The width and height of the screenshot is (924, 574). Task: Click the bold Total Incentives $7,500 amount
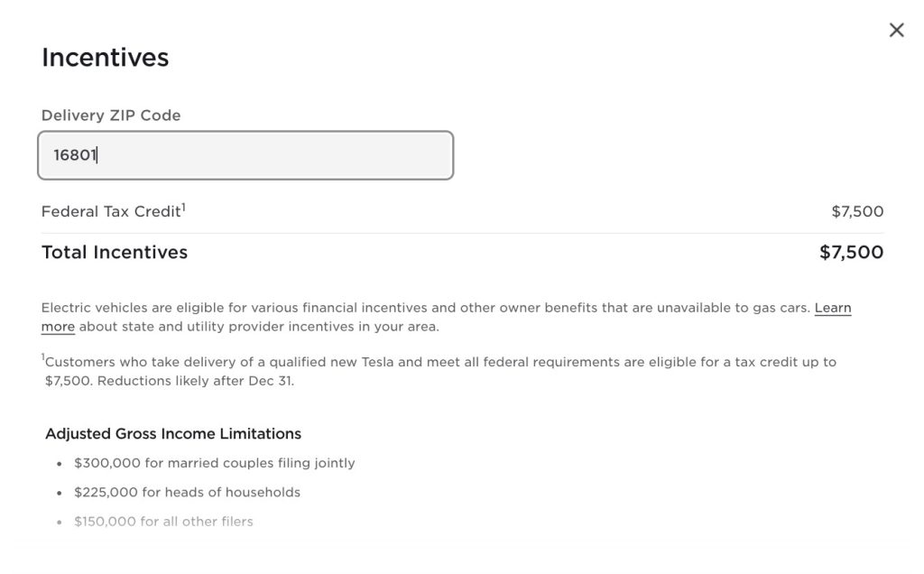click(852, 252)
